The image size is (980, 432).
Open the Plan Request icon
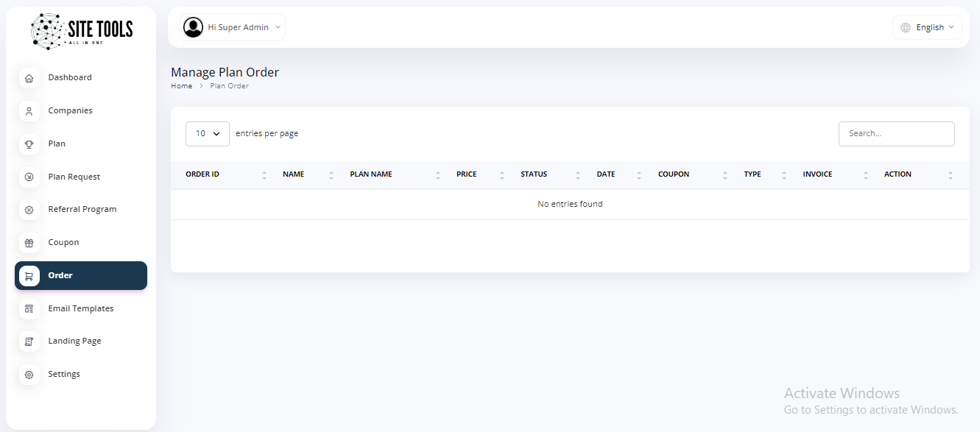[29, 177]
